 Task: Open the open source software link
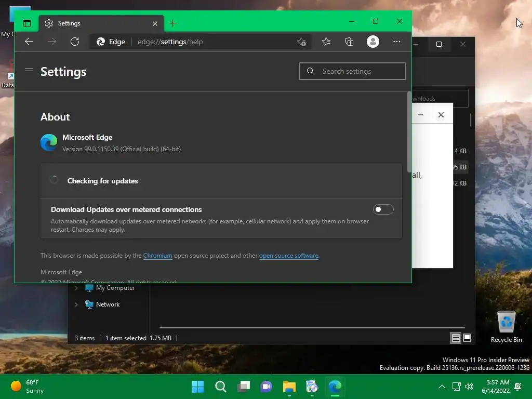(289, 256)
